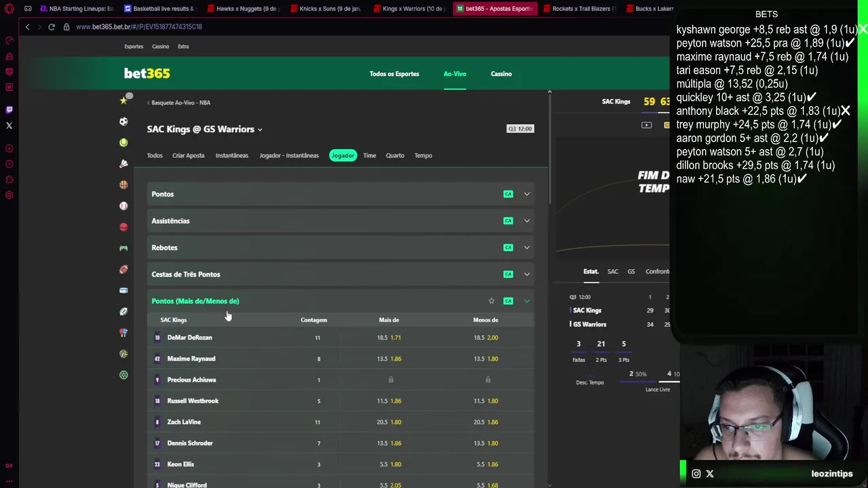Open Opera history clock icon
This screenshot has height=488, width=868.
tap(9, 164)
